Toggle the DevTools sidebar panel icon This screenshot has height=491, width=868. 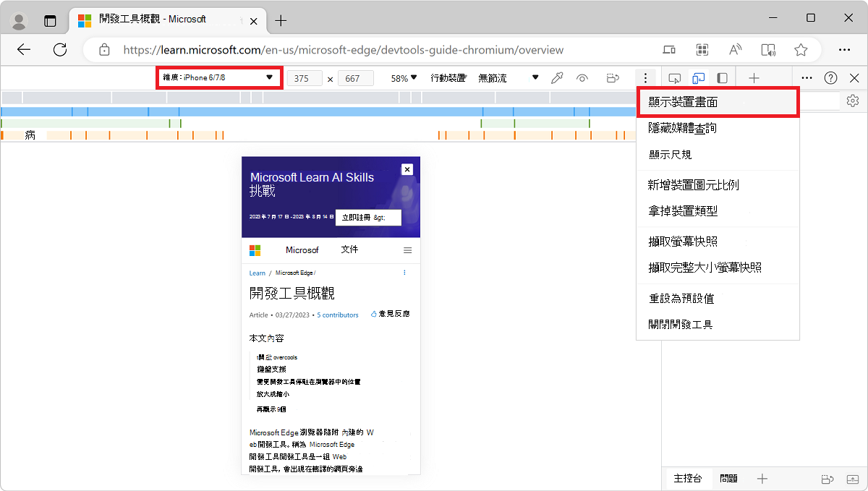[x=722, y=78]
